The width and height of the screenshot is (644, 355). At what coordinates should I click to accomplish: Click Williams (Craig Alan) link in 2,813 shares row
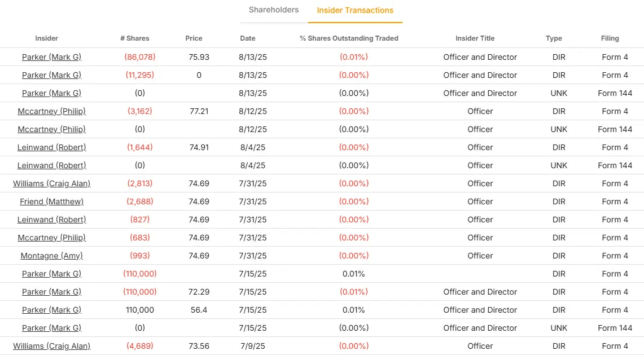(x=51, y=183)
